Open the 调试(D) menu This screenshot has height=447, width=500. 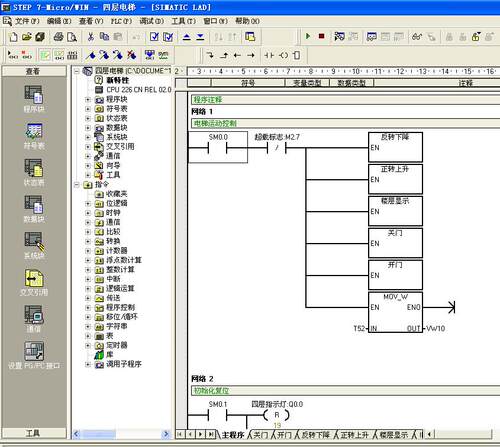[x=152, y=21]
